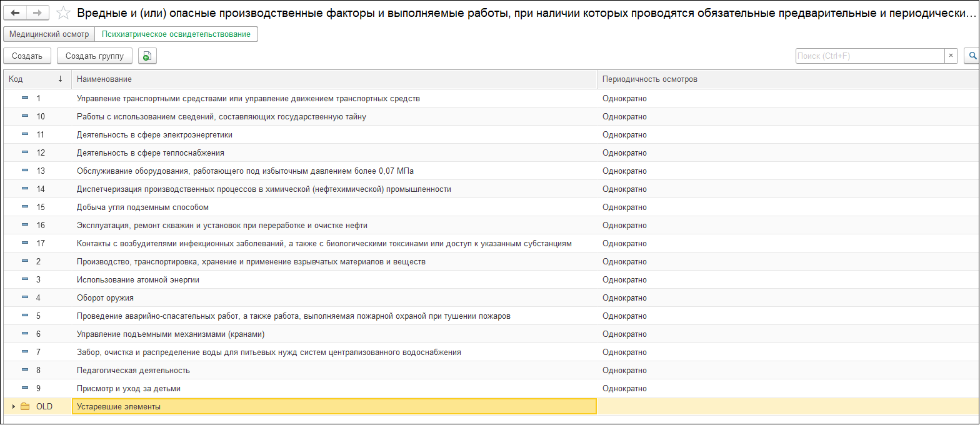The width and height of the screenshot is (980, 425).
Task: Click the row icon for code 16
Action: 25,225
